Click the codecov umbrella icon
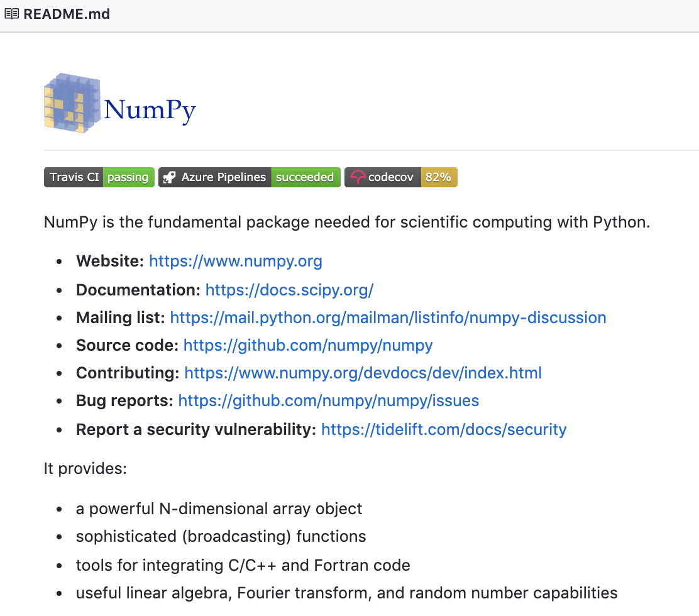Image resolution: width=699 pixels, height=616 pixels. click(x=358, y=178)
